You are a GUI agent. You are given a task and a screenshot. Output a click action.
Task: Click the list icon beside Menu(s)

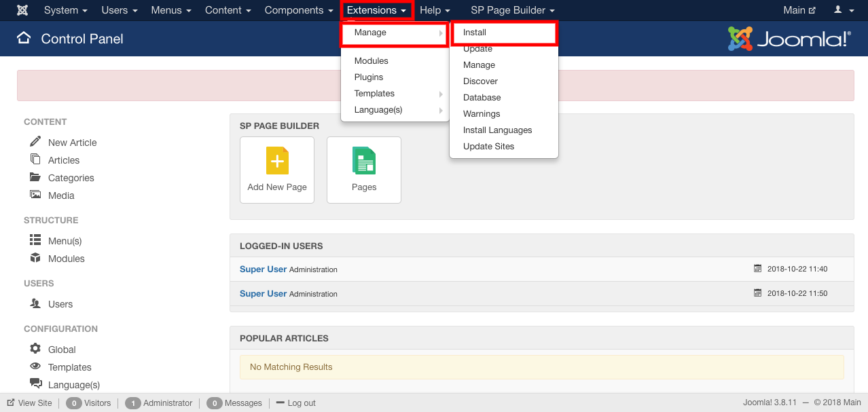[x=35, y=240]
